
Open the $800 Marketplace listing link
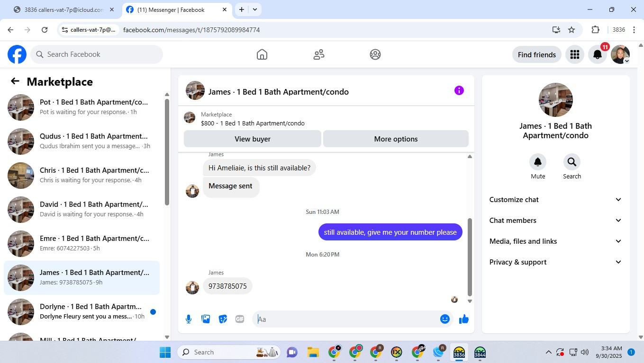click(253, 124)
